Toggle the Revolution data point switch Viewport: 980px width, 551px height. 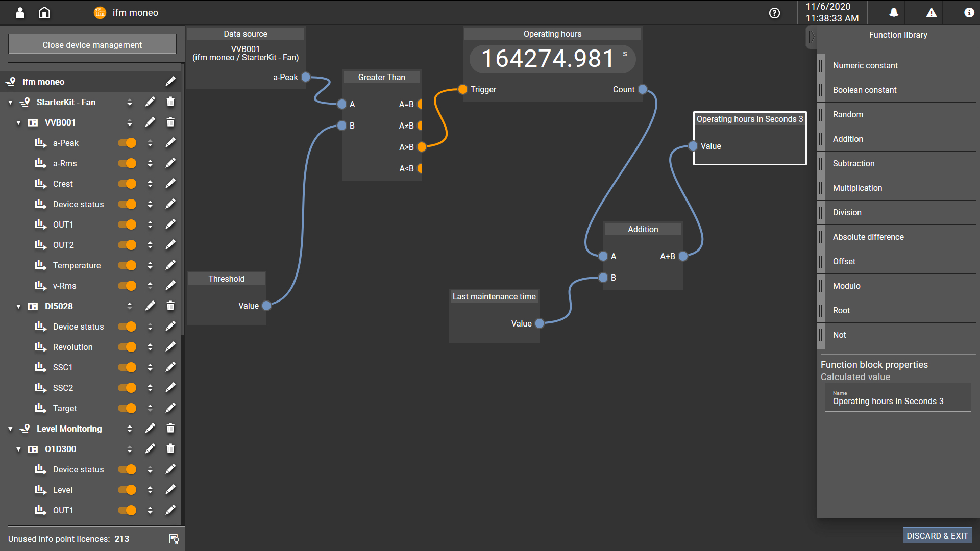(127, 347)
